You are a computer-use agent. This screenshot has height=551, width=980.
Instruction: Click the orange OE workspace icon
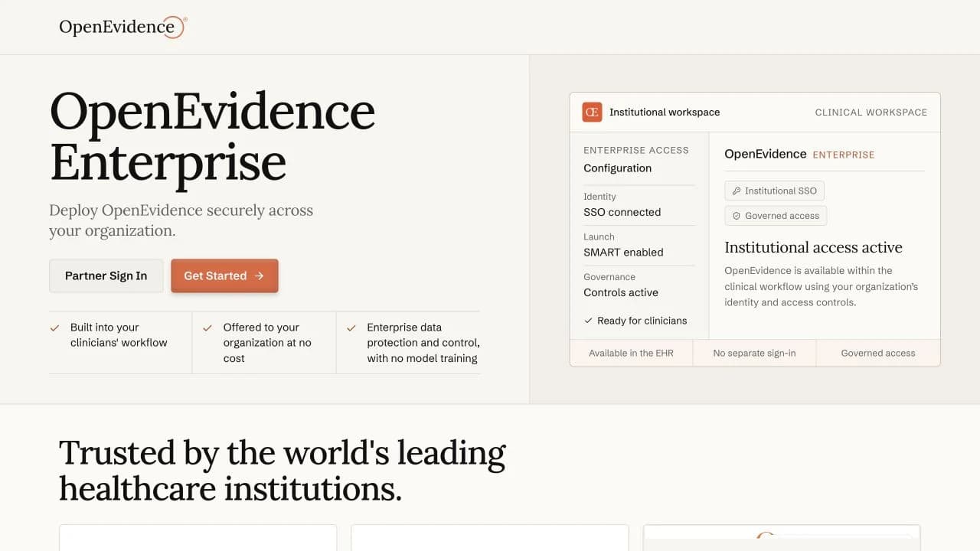tap(592, 112)
